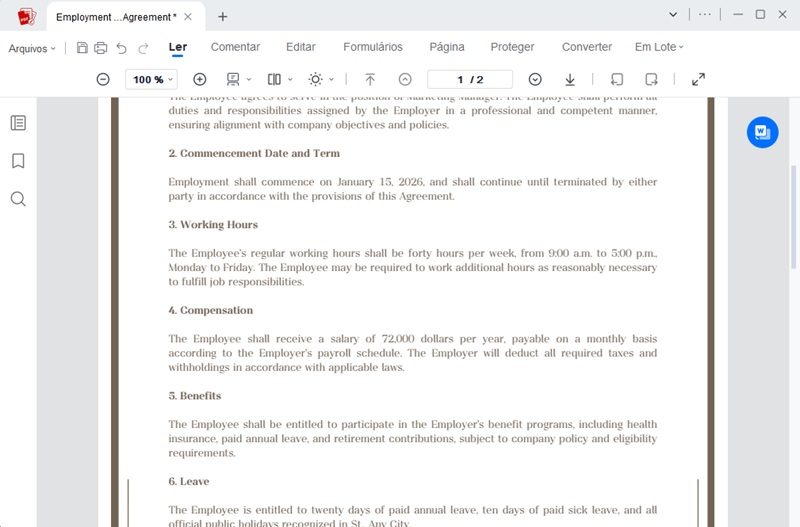Click the text '72,000 dollars'
800x527 pixels.
418,339
